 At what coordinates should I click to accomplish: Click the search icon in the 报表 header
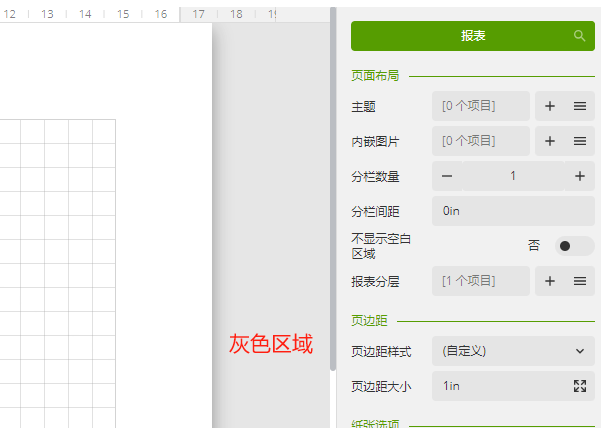click(579, 36)
